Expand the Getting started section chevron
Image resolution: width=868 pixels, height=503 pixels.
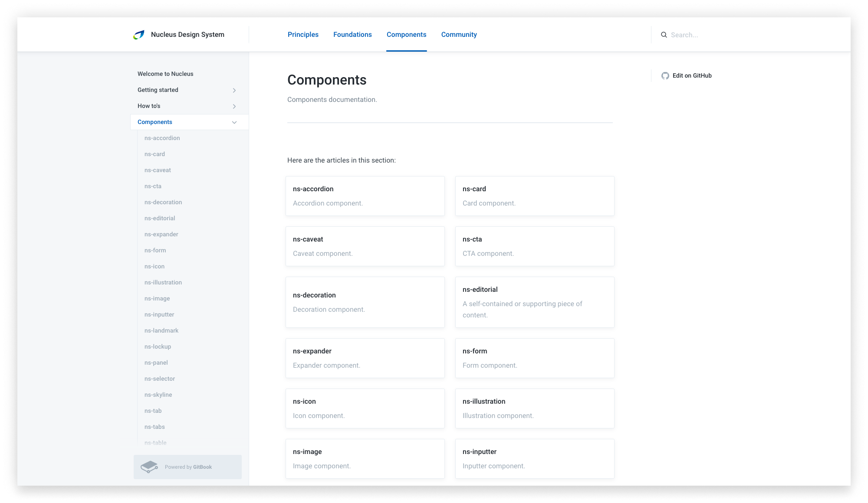(234, 90)
